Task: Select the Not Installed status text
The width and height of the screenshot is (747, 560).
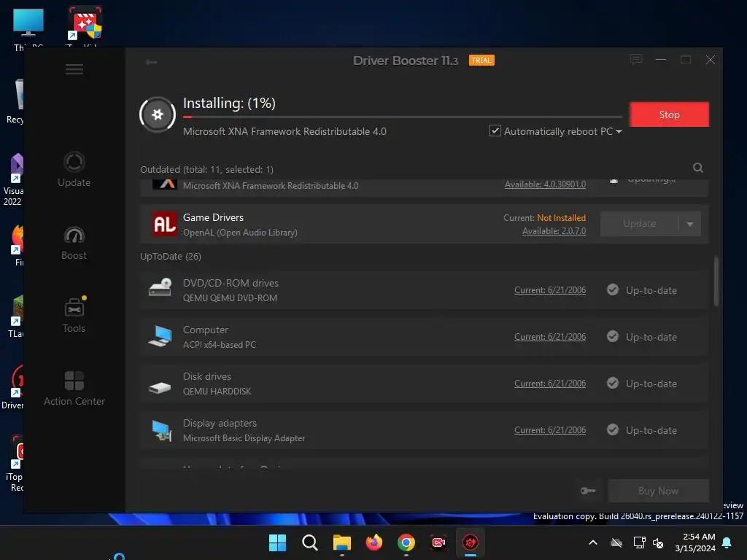Action: (x=561, y=217)
